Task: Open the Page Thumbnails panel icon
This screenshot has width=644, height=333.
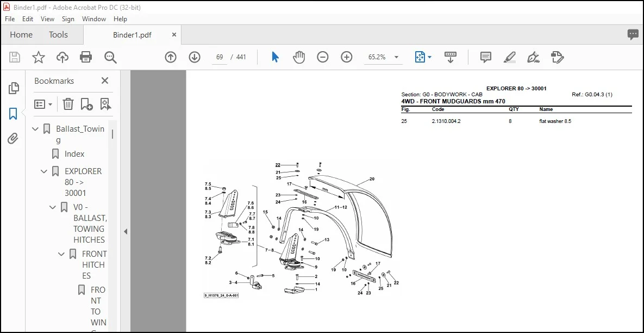Action: 14,88
